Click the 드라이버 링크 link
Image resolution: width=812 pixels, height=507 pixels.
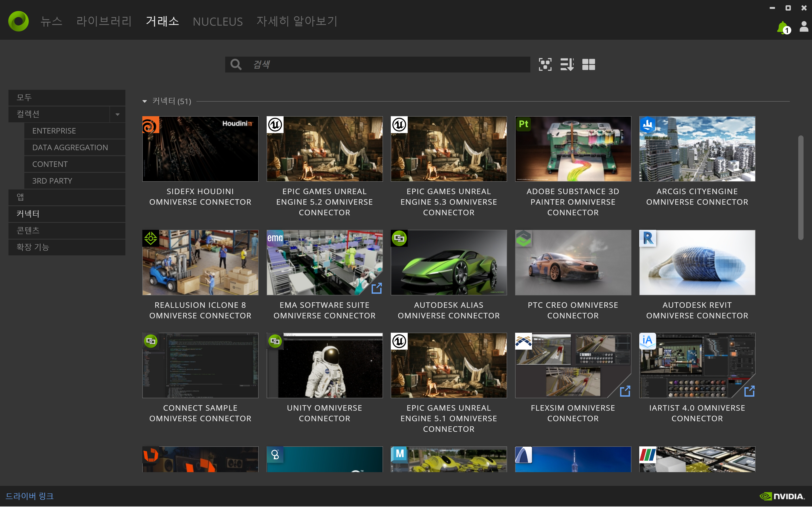tap(30, 496)
